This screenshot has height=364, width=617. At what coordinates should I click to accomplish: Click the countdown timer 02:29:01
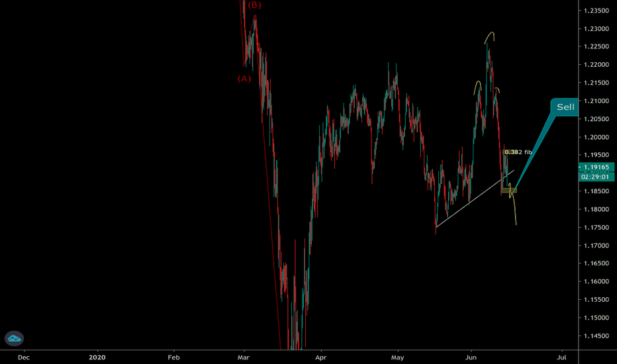(x=596, y=177)
